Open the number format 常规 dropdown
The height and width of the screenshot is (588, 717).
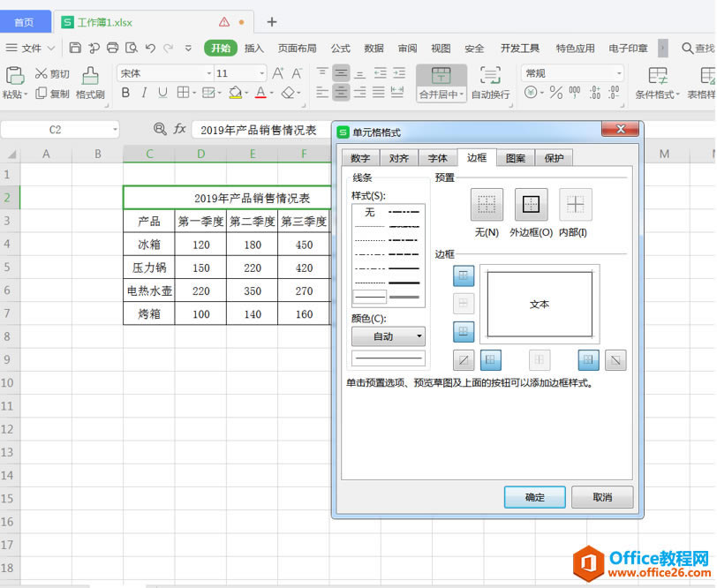[619, 73]
